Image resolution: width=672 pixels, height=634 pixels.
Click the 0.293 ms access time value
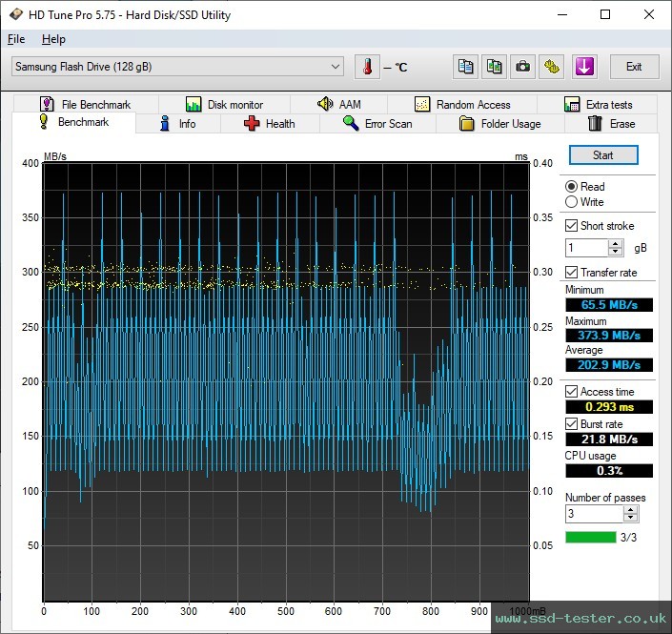(609, 407)
